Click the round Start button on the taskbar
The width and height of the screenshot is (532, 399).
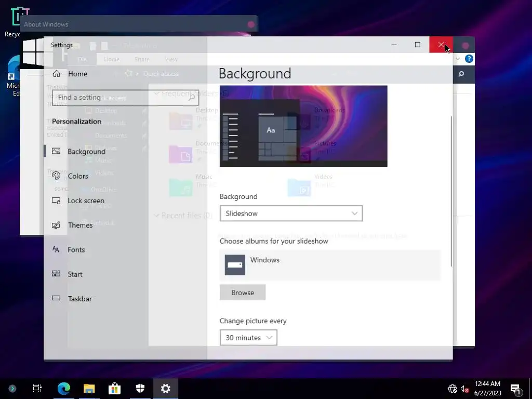tap(12, 389)
